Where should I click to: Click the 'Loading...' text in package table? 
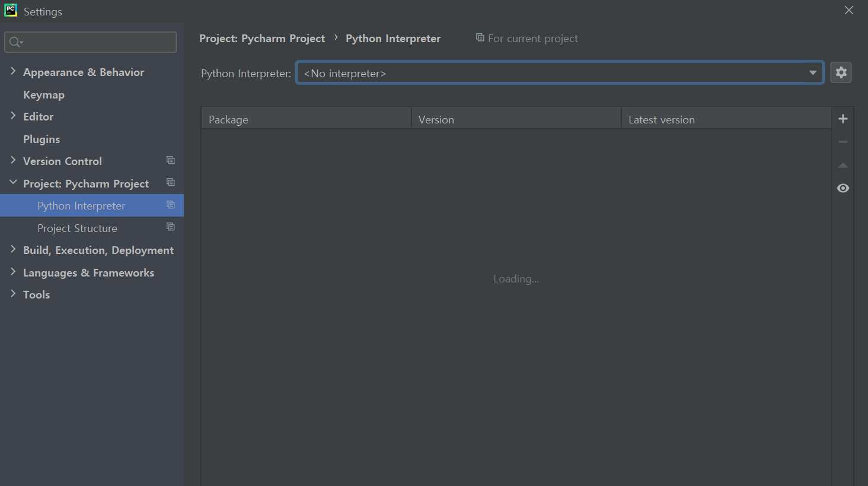point(516,279)
